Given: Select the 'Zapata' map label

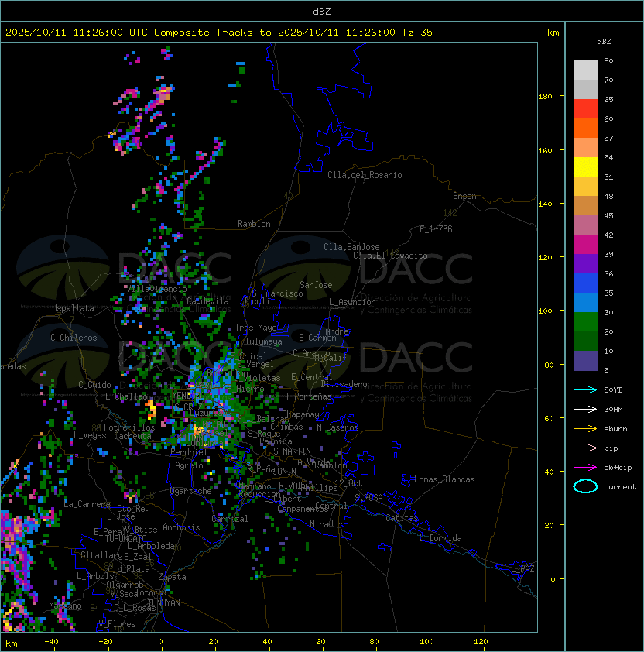Looking at the screenshot, I should click(x=172, y=577).
